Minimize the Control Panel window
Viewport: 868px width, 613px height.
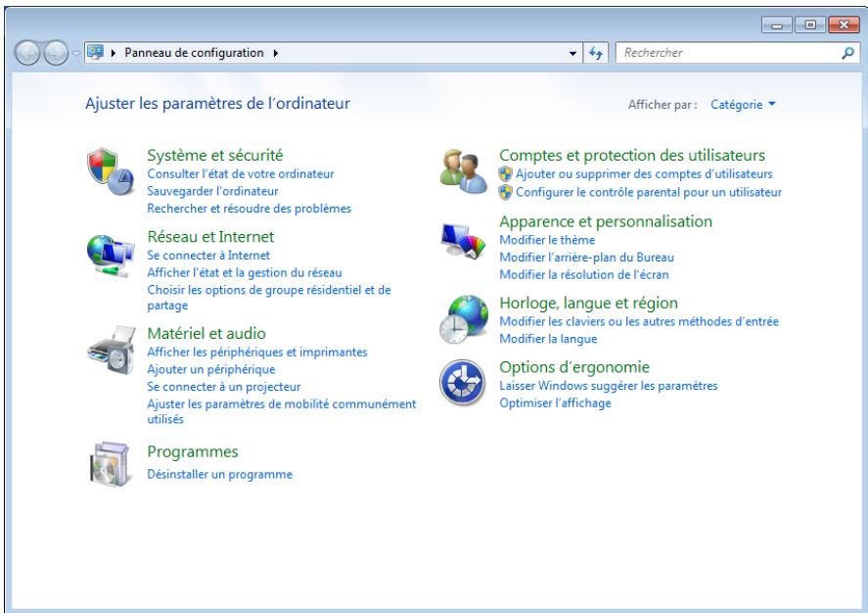[x=777, y=24]
